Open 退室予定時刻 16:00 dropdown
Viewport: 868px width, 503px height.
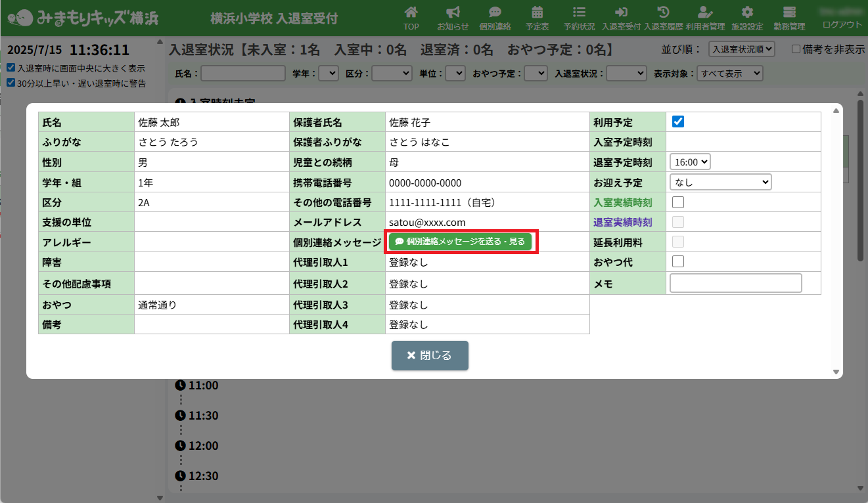690,162
